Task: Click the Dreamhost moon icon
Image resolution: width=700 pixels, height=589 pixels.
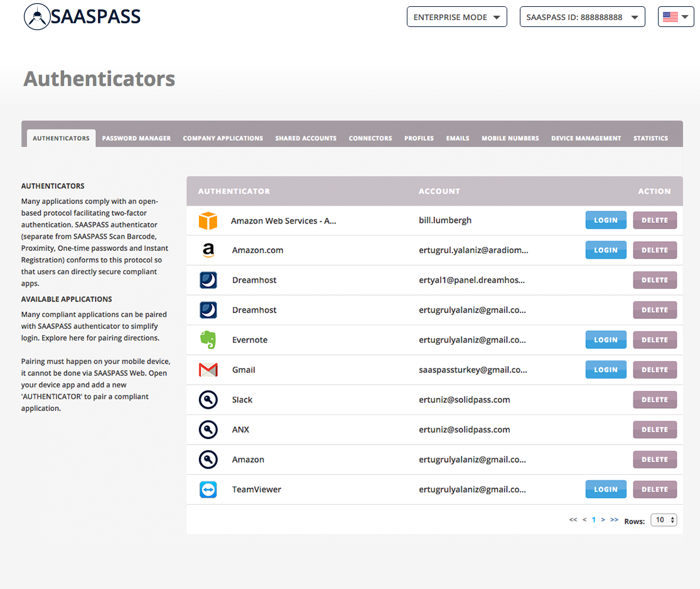Action: tap(208, 279)
